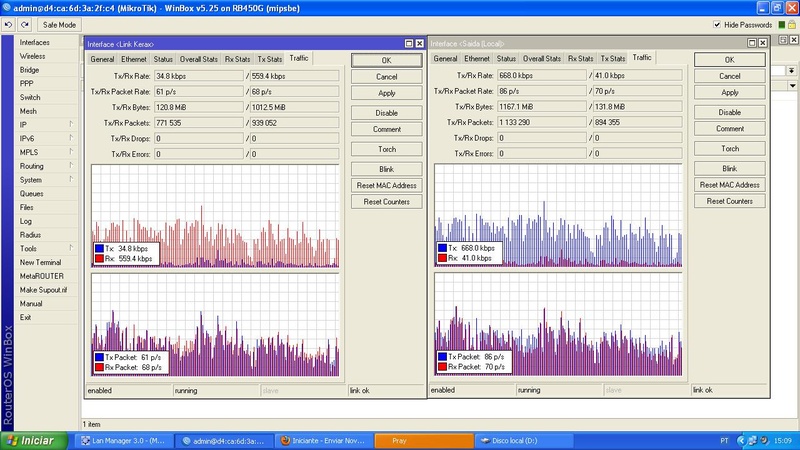The height and width of the screenshot is (450, 800).
Task: Open MetaROUTER menu entry
Action: [x=42, y=276]
